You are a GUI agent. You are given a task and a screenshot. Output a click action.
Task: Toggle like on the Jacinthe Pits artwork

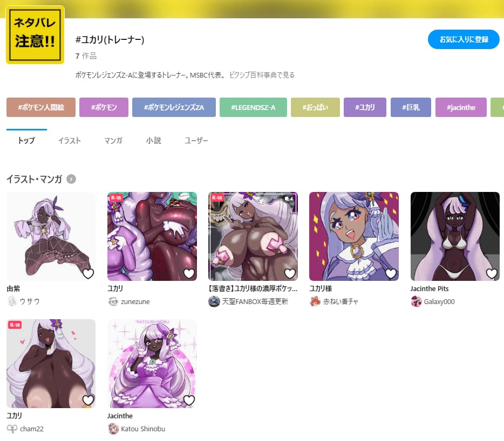point(492,273)
